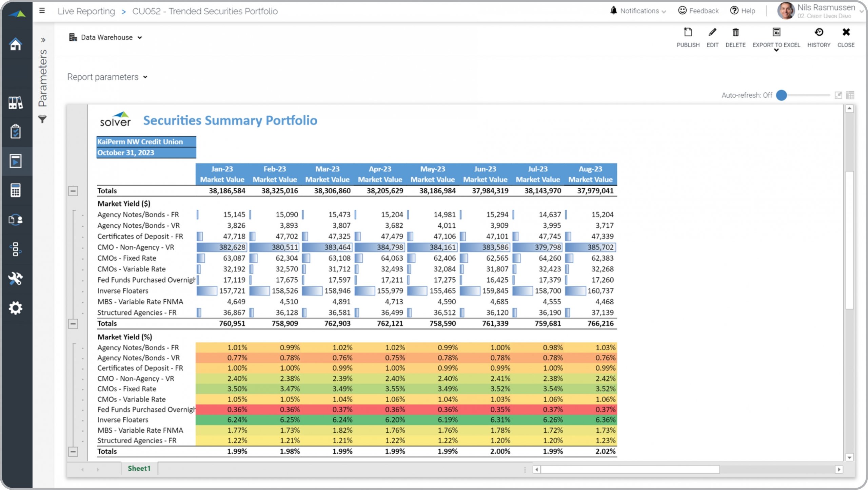This screenshot has height=490, width=868.
Task: Open the Notifications menu
Action: (639, 11)
